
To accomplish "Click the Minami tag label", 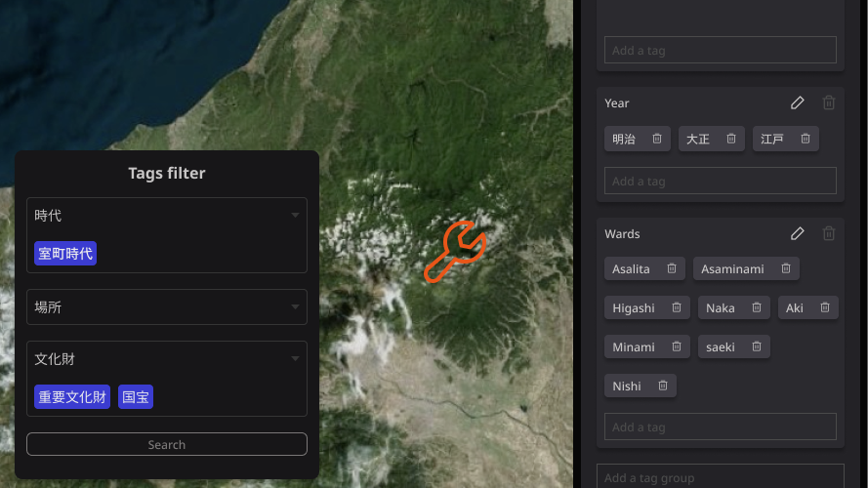I will (x=634, y=346).
